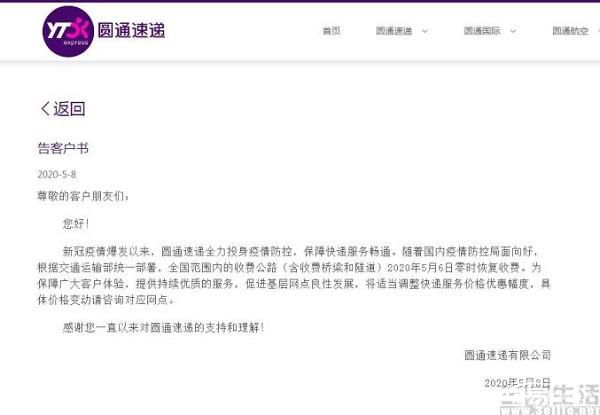Click the 圆通速递 brand name beside the logo
The height and width of the screenshot is (415, 600).
click(131, 31)
